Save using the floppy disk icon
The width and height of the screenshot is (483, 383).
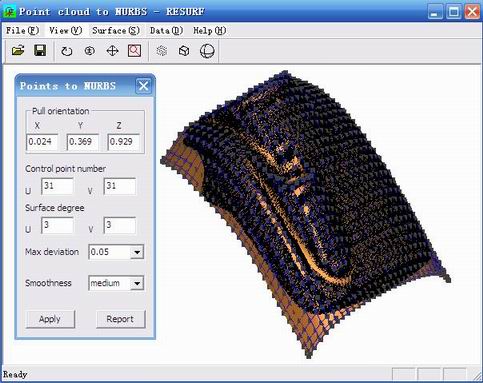[40, 51]
